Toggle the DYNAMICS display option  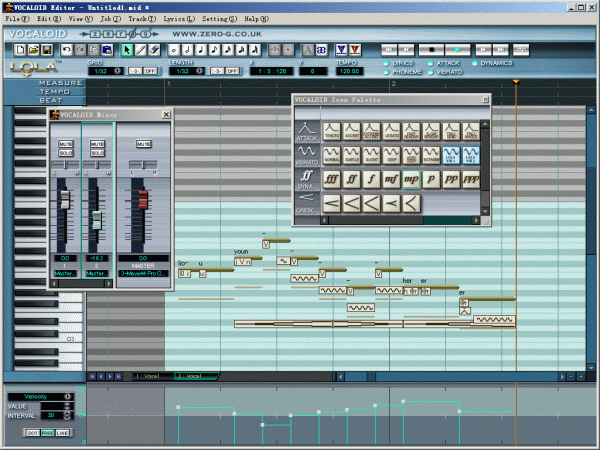pos(475,63)
